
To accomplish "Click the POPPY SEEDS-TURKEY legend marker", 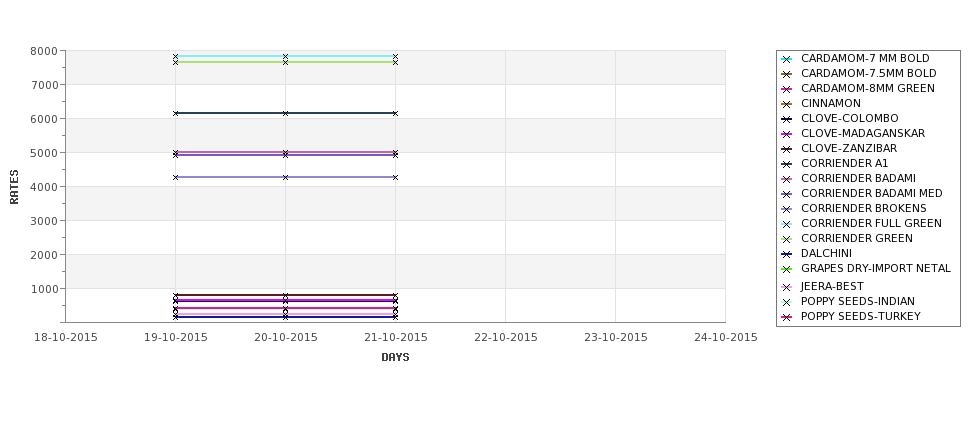I will (787, 317).
